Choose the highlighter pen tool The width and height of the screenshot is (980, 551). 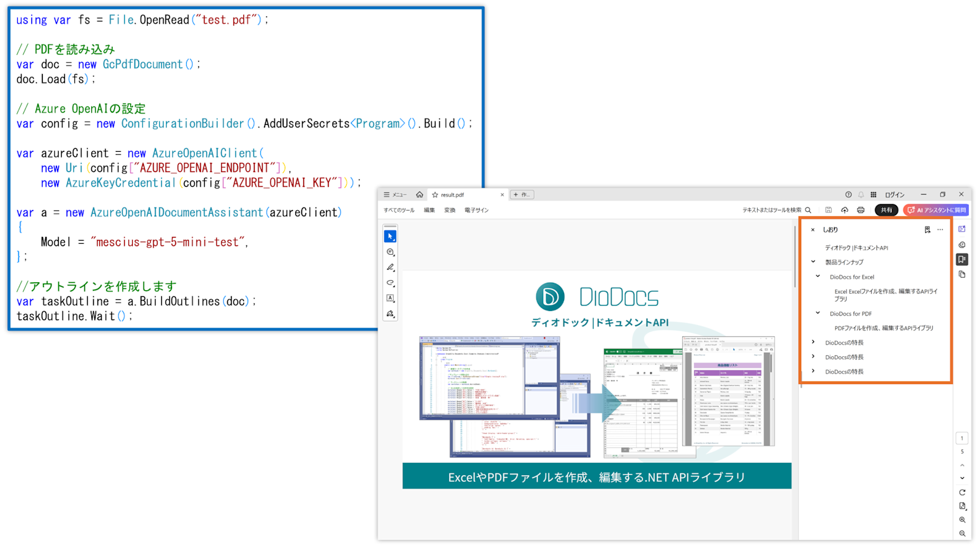(x=390, y=268)
